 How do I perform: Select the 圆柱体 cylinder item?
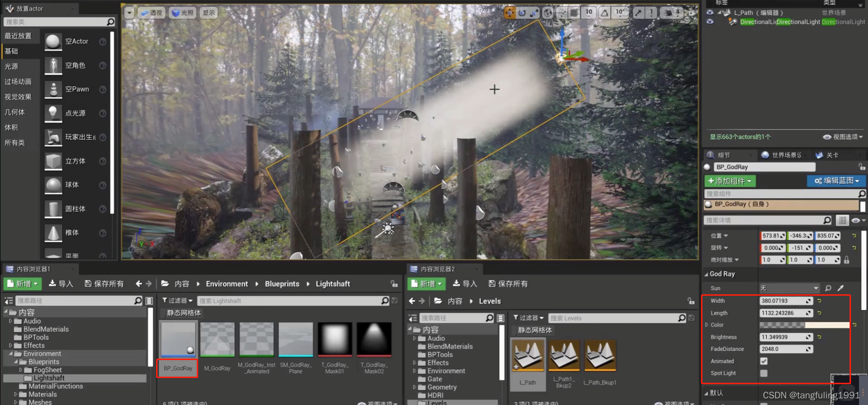[x=76, y=209]
